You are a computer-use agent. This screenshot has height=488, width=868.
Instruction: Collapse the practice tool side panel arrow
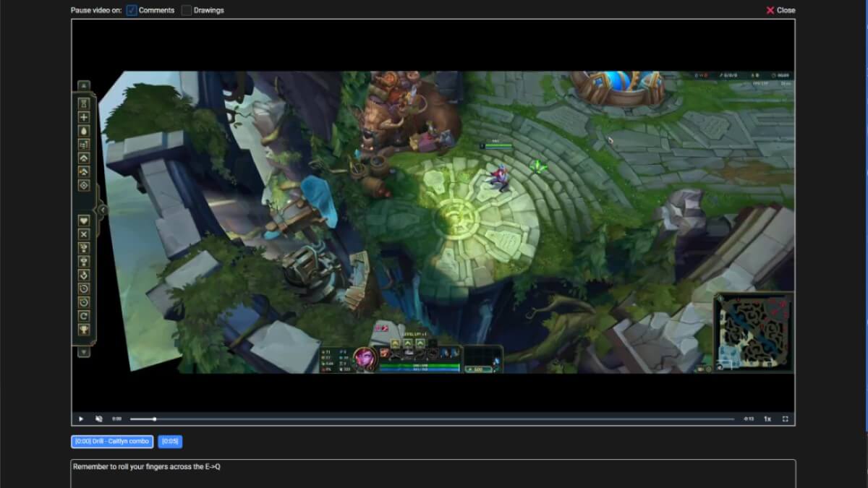point(103,210)
